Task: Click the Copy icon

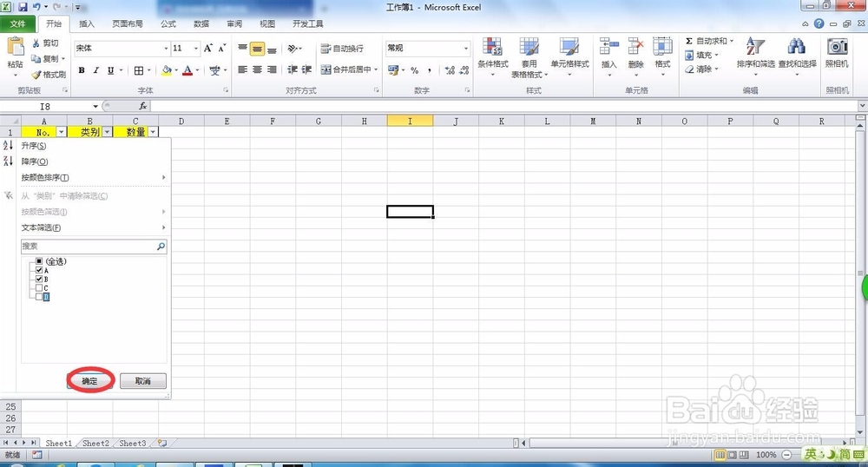Action: point(36,59)
